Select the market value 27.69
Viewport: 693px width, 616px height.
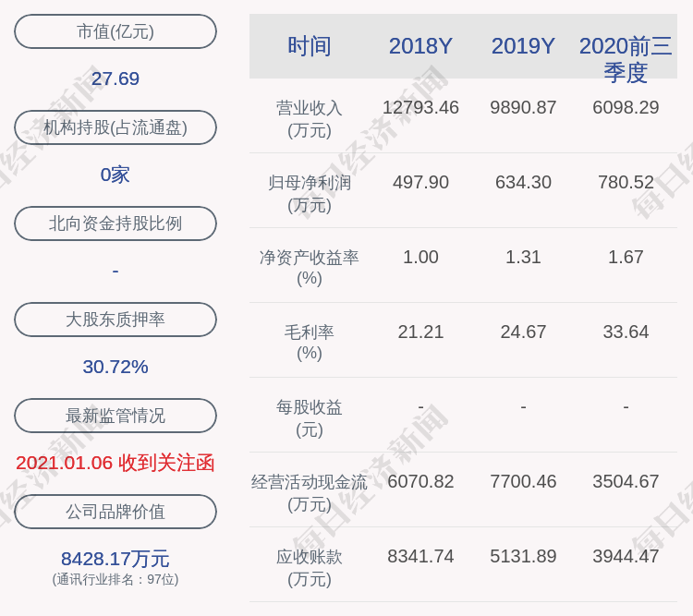pyautogui.click(x=115, y=79)
